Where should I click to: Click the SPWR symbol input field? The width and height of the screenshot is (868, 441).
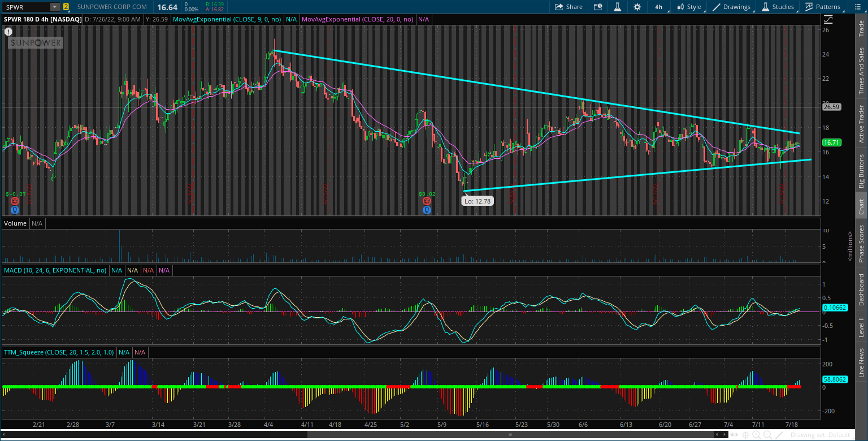point(26,7)
